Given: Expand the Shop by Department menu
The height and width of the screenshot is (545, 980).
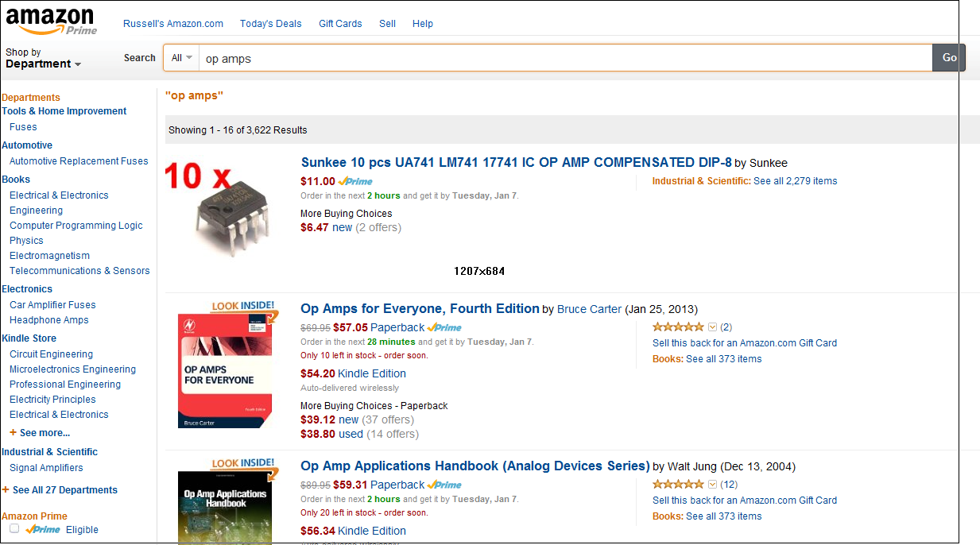Looking at the screenshot, I should [43, 58].
